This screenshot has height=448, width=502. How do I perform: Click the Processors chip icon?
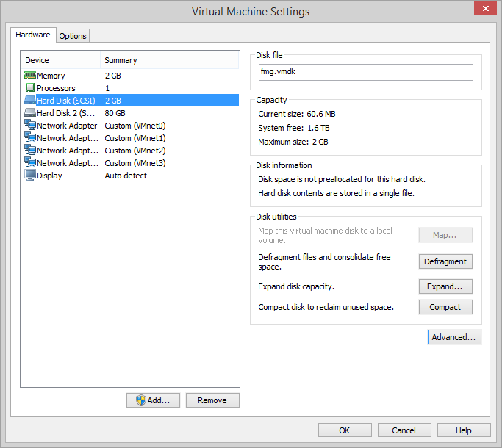point(30,88)
